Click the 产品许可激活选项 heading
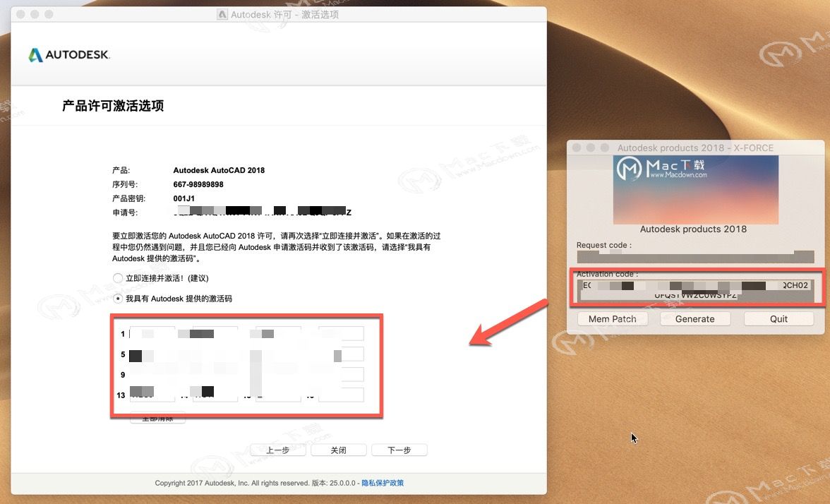The width and height of the screenshot is (830, 504). pyautogui.click(x=113, y=106)
